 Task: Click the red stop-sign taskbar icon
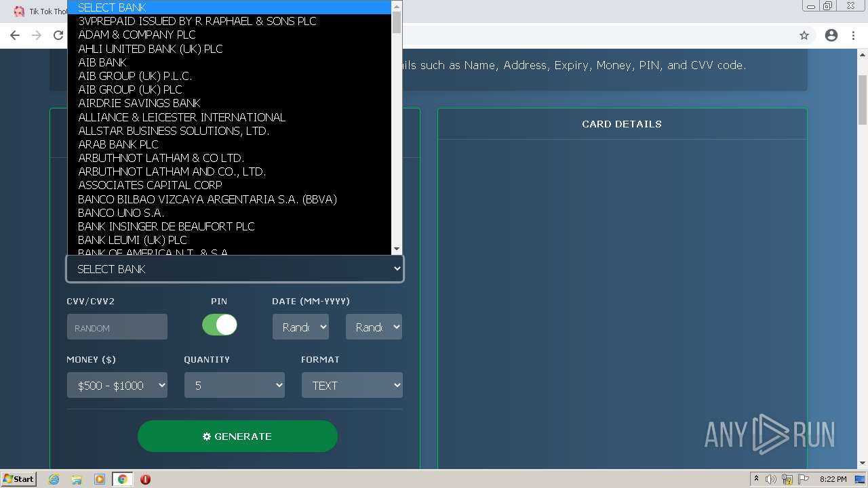pos(145,479)
